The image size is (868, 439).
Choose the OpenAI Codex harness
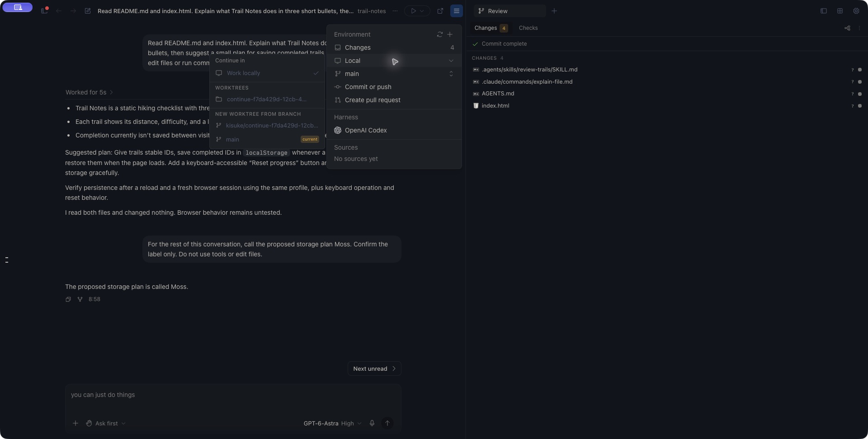click(x=394, y=130)
